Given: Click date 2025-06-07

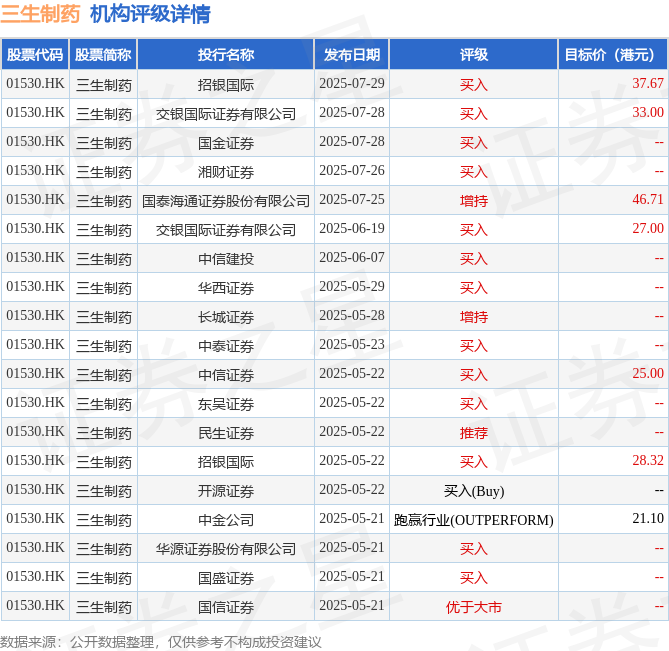Looking at the screenshot, I should coord(352,257).
